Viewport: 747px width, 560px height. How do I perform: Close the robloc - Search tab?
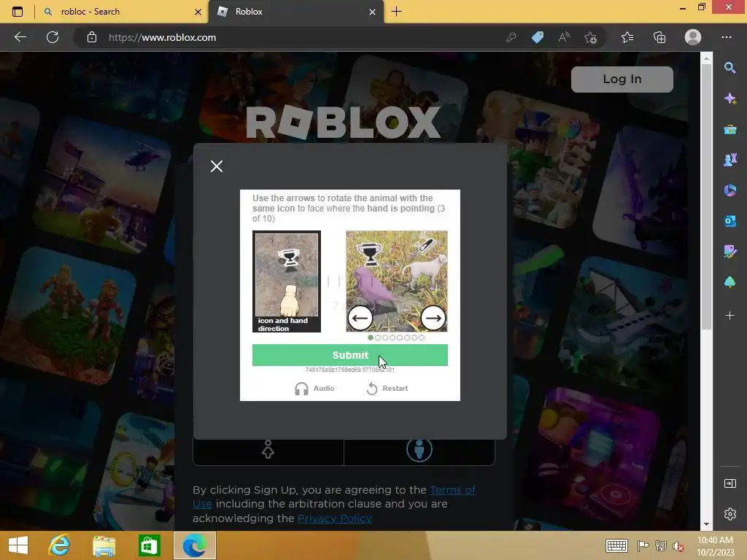click(198, 12)
